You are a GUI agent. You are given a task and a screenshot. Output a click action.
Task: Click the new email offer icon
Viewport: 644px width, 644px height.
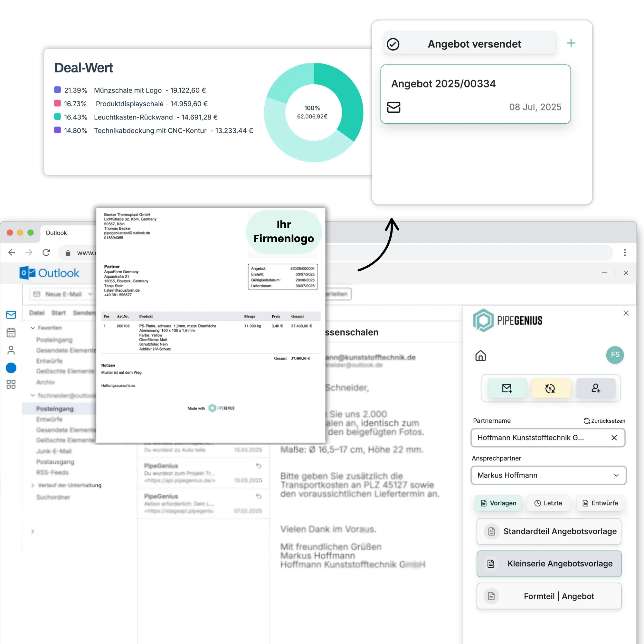pyautogui.click(x=507, y=388)
